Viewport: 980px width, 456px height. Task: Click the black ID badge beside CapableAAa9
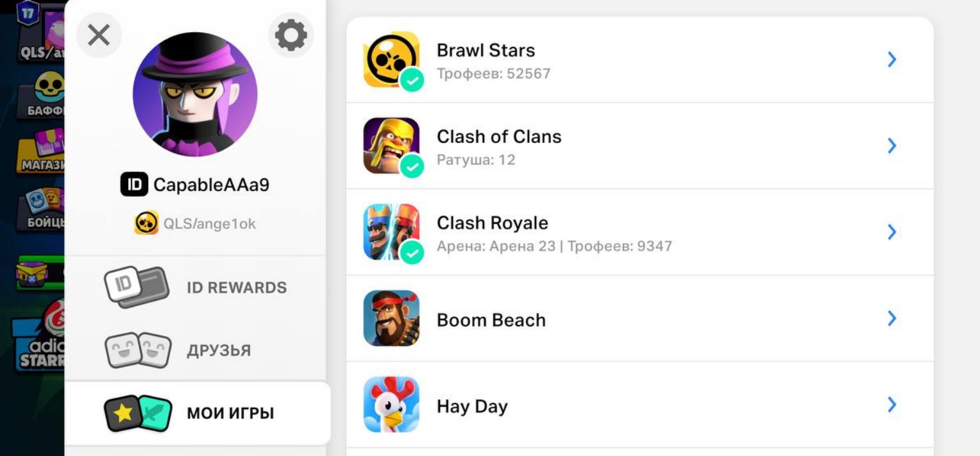click(134, 185)
